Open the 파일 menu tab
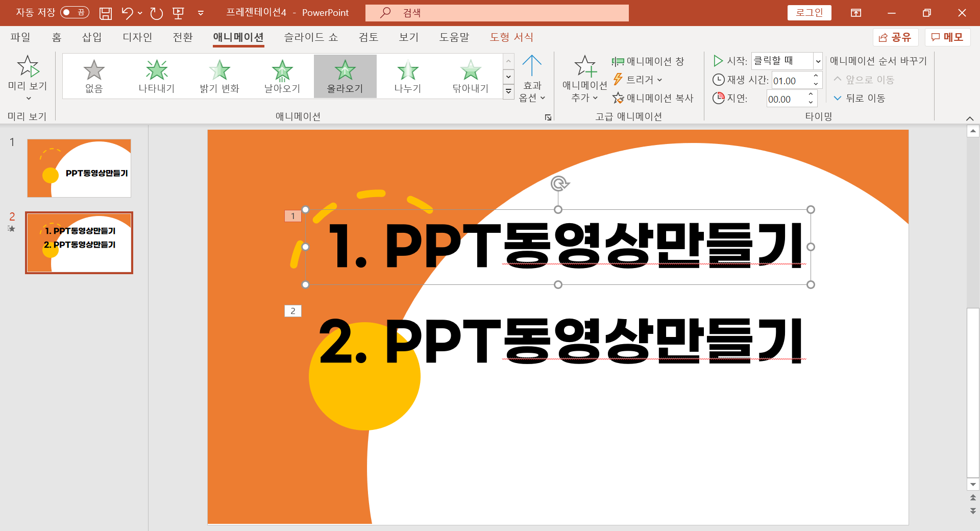 click(20, 37)
